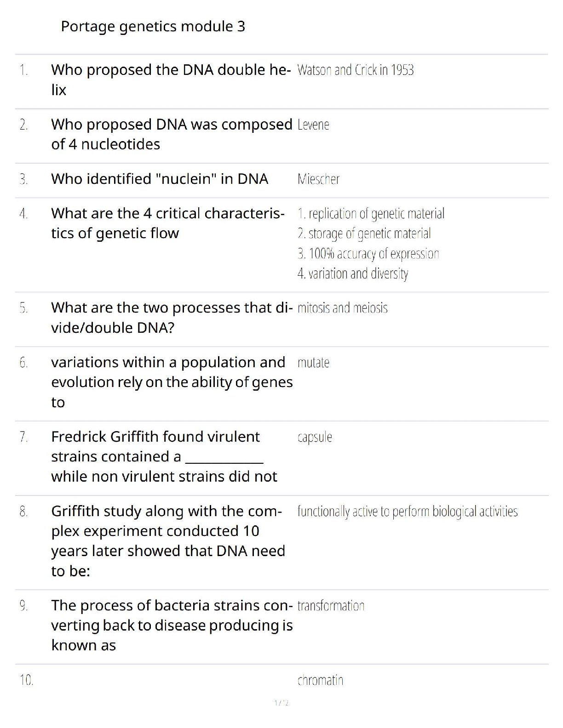Click "4. variation and diversity" answer line

coord(353,274)
